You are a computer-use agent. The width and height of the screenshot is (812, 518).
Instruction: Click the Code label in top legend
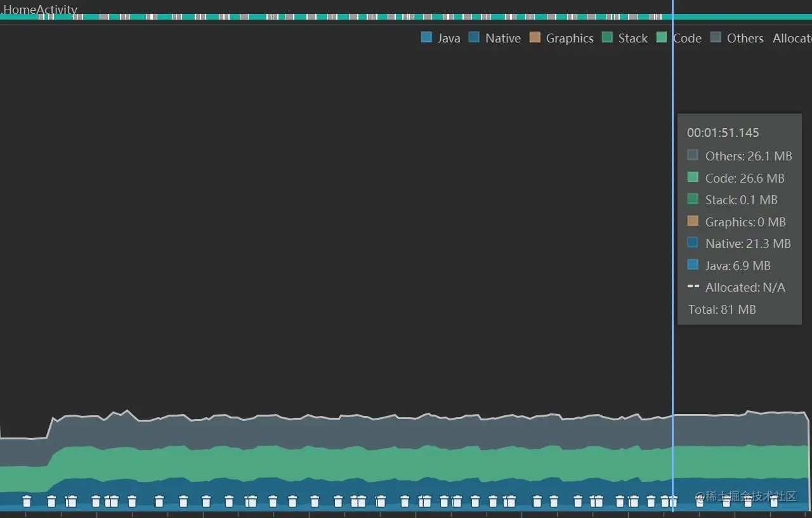pos(688,38)
